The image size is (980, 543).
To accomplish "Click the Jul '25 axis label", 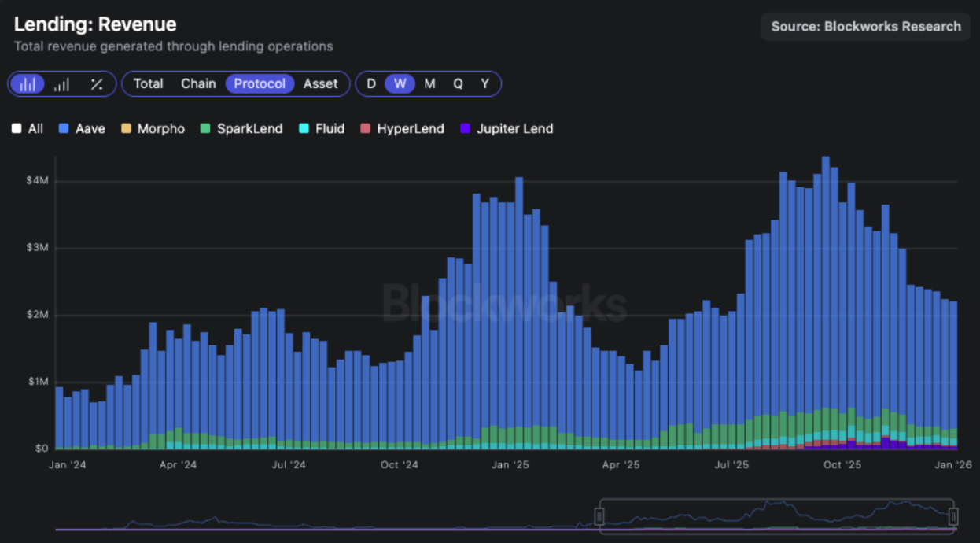I will 731,465.
